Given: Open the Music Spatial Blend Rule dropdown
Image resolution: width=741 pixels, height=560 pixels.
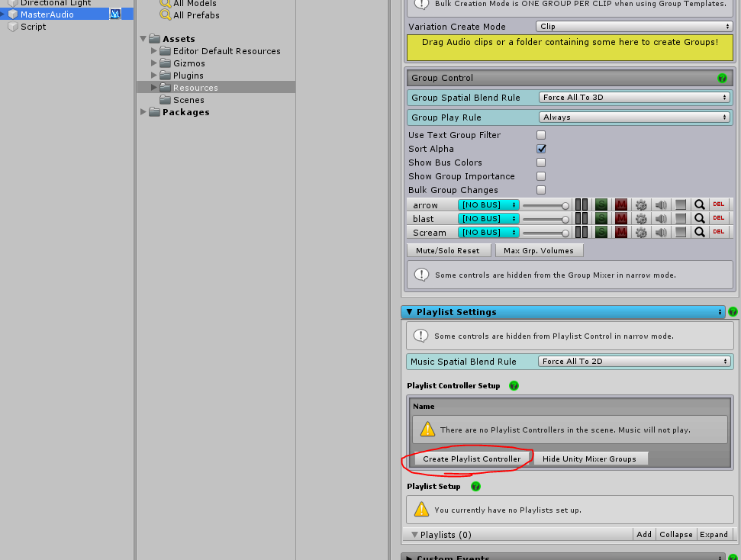Looking at the screenshot, I should (634, 362).
